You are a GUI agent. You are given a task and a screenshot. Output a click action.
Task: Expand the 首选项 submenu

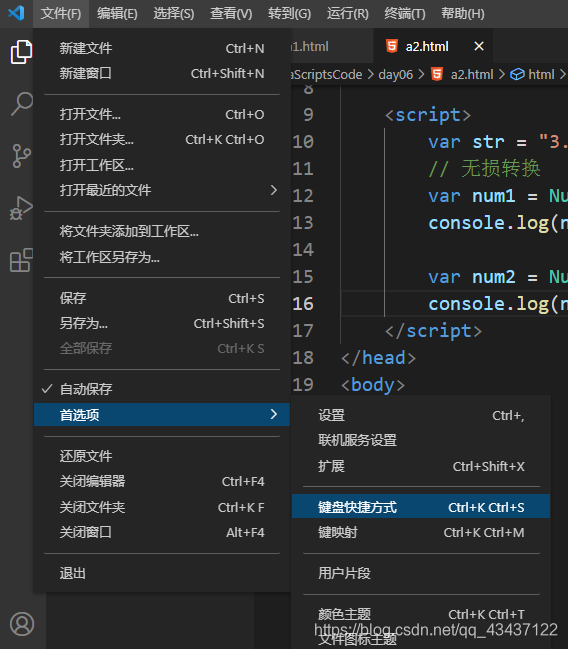162,414
